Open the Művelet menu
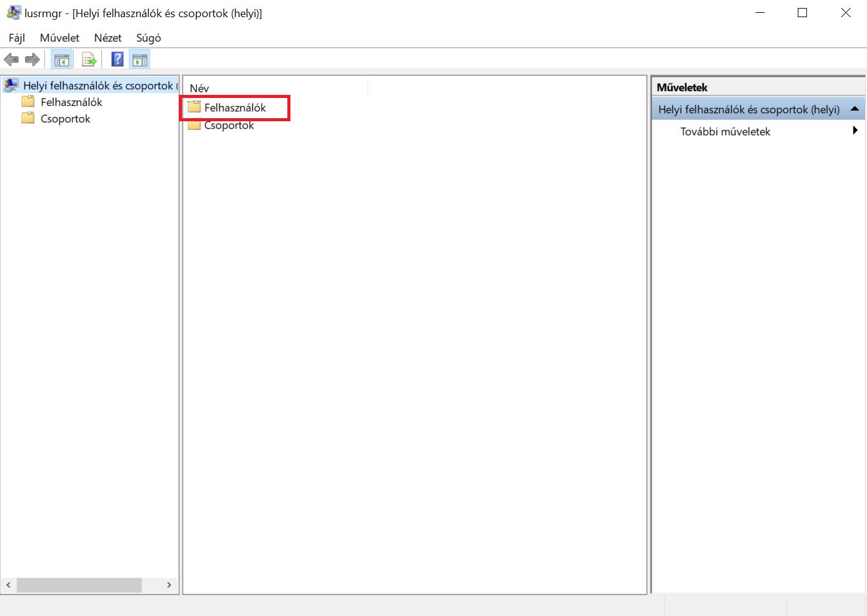 59,38
